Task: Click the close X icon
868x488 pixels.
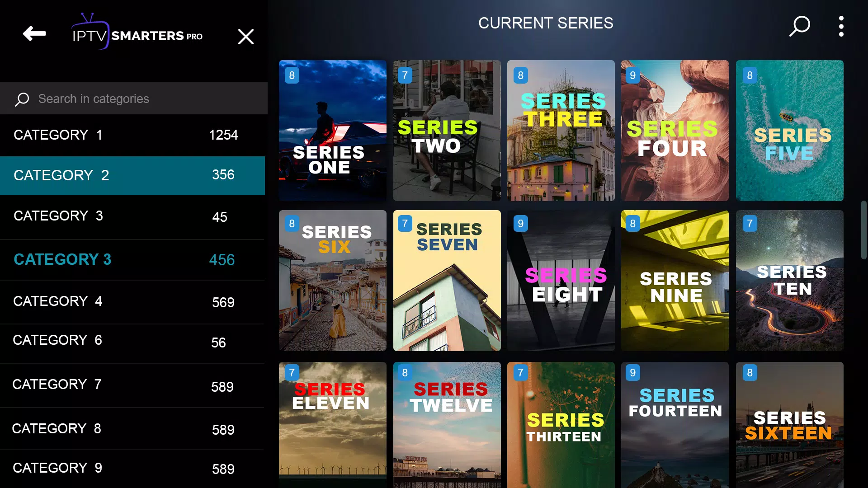Action: click(245, 36)
